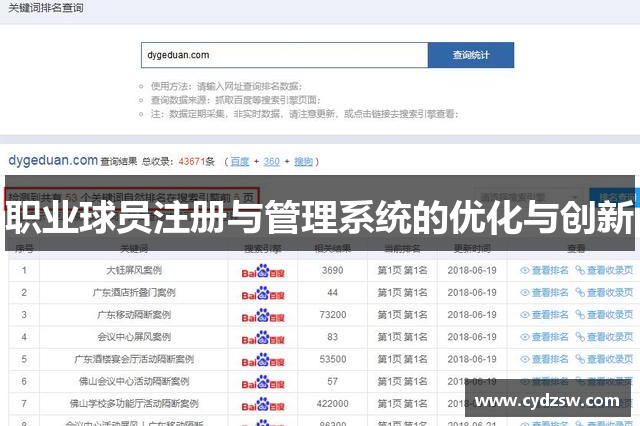Click related results value 57
This screenshot has width=640, height=426.
point(333,382)
